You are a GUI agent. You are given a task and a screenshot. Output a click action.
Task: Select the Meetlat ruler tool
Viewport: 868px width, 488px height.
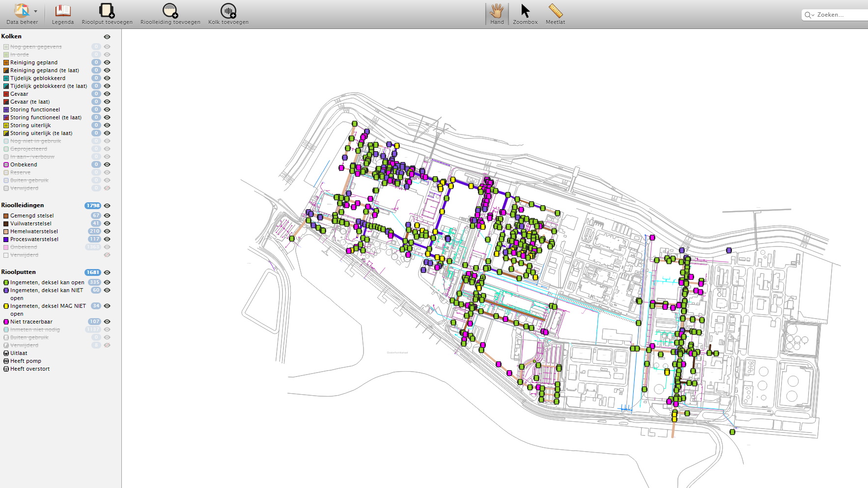(555, 14)
